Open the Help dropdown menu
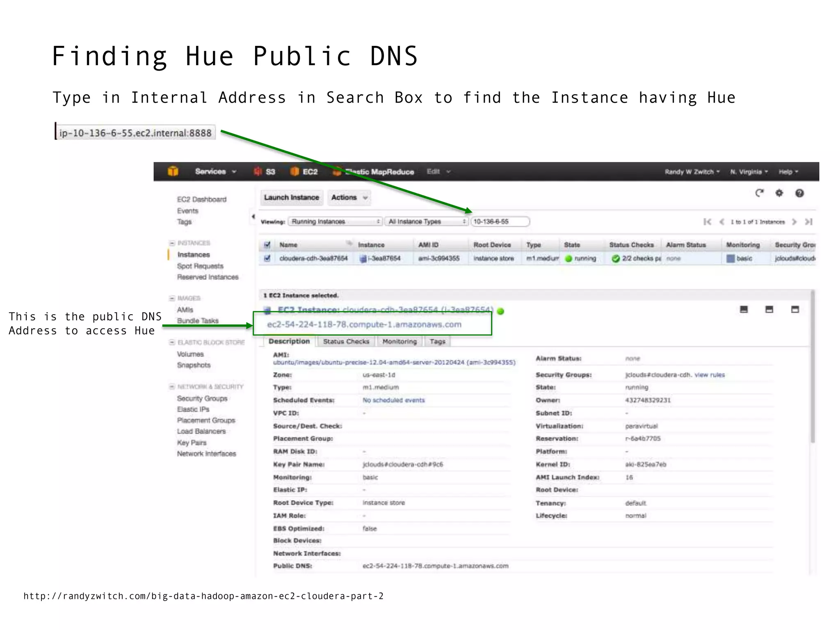Image resolution: width=840 pixels, height=630 pixels. [788, 172]
